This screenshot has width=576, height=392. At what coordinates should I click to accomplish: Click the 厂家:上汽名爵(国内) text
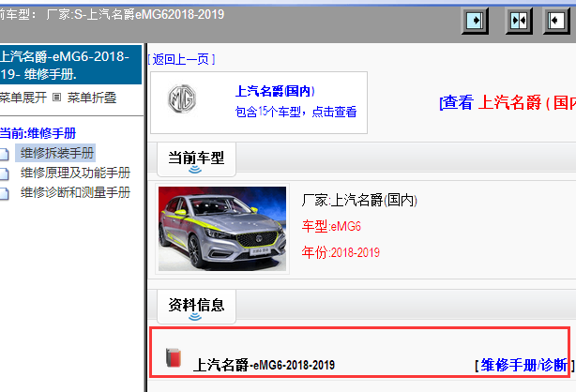(x=359, y=201)
